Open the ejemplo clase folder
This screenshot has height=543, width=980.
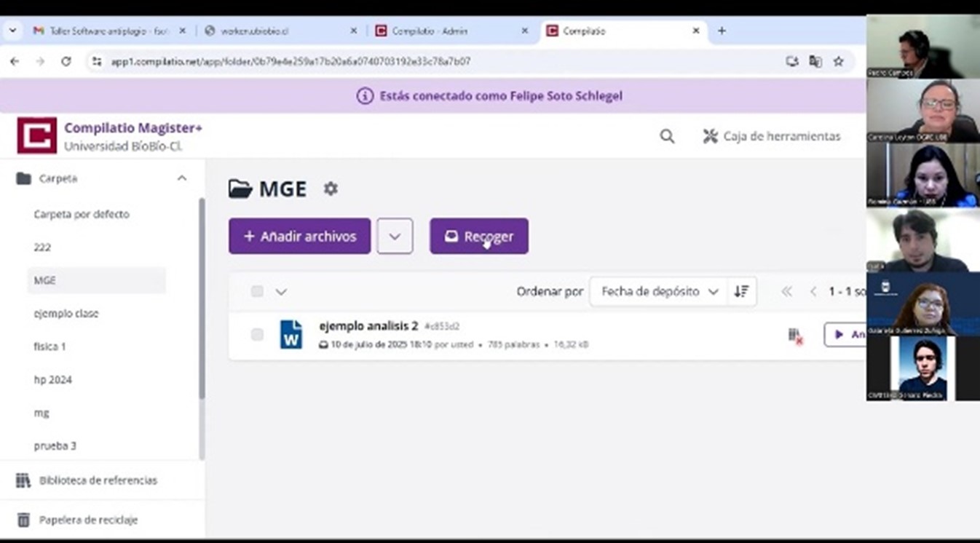[66, 314]
